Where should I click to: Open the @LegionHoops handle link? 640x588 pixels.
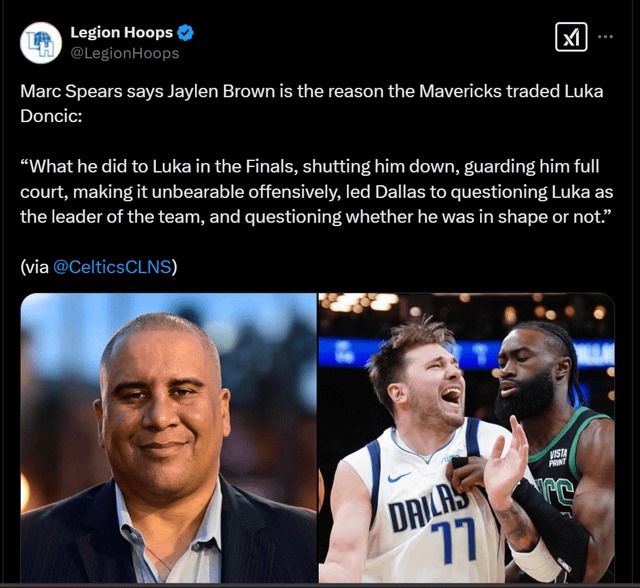pyautogui.click(x=125, y=53)
